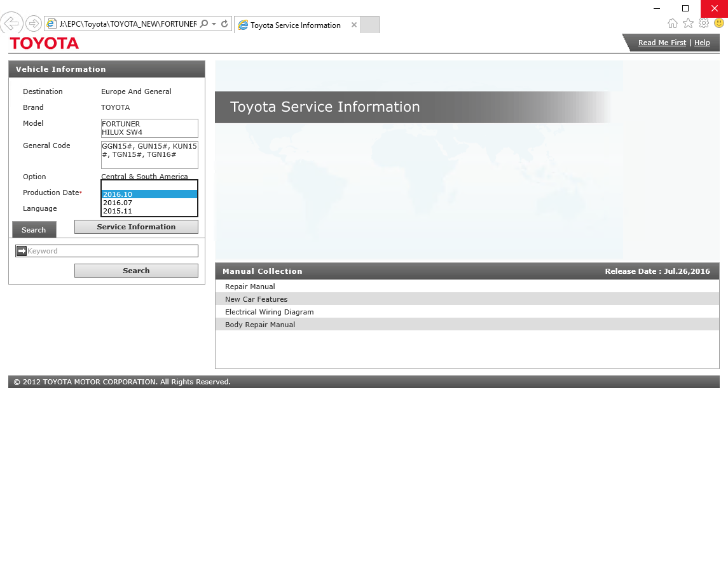Click the smiley feedback icon

tap(719, 23)
